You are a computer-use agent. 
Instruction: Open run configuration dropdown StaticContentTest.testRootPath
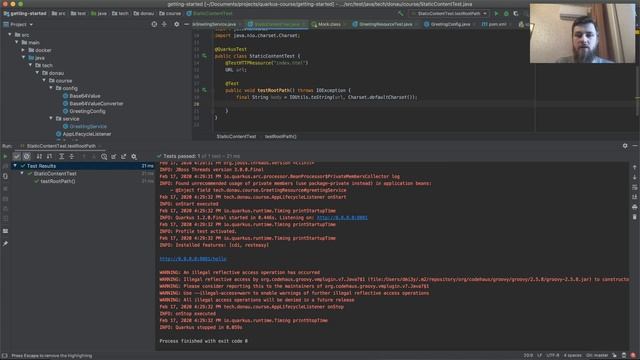pos(449,13)
